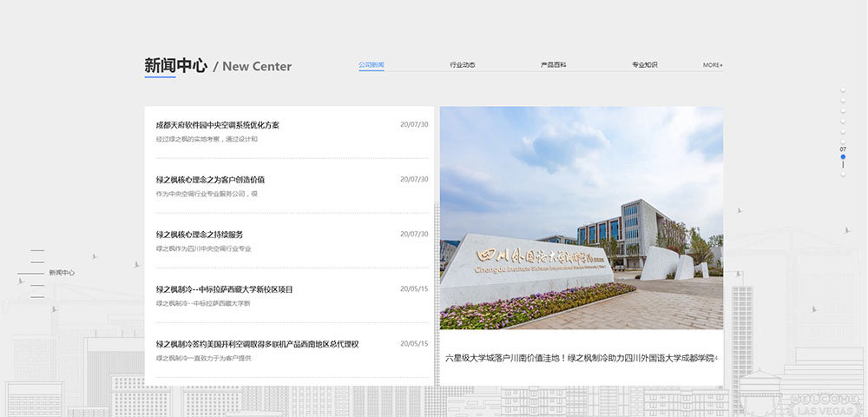Open caption 六星级大学城落户川南价值洼地 headline

[582, 358]
